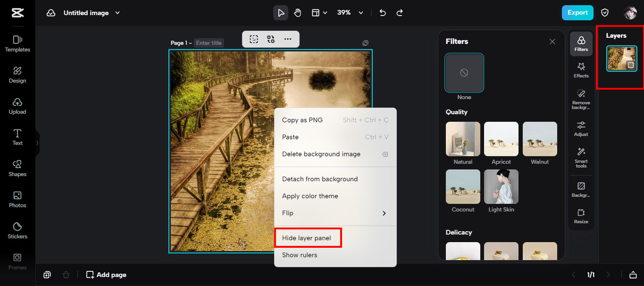Open the CapCut home logo
This screenshot has height=286, width=644.
(x=17, y=13)
